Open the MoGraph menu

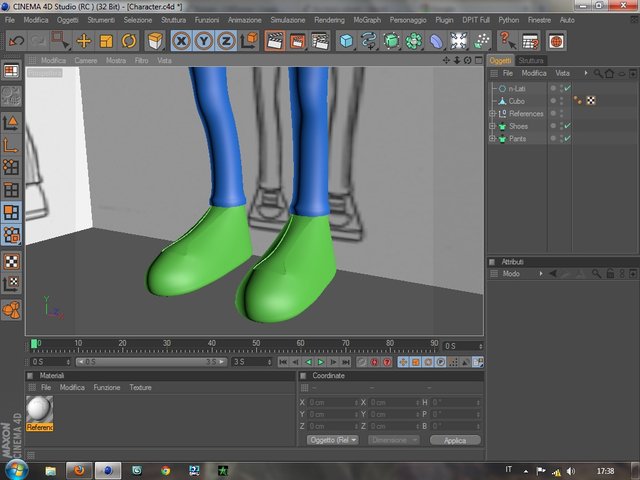[x=367, y=20]
